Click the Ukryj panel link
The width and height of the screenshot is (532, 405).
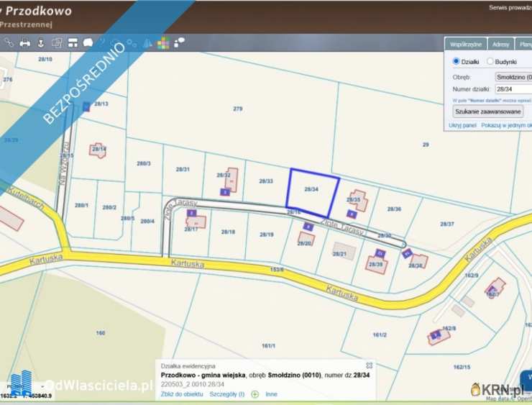tap(462, 125)
